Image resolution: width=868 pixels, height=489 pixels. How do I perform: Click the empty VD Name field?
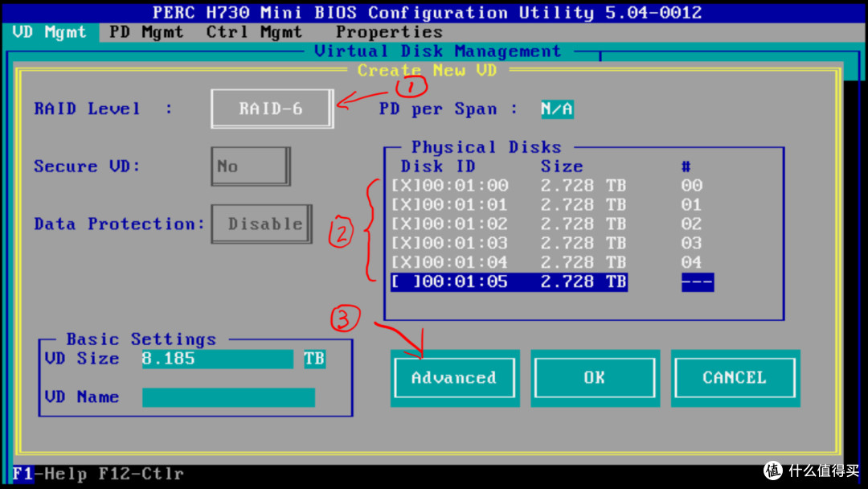pyautogui.click(x=228, y=397)
